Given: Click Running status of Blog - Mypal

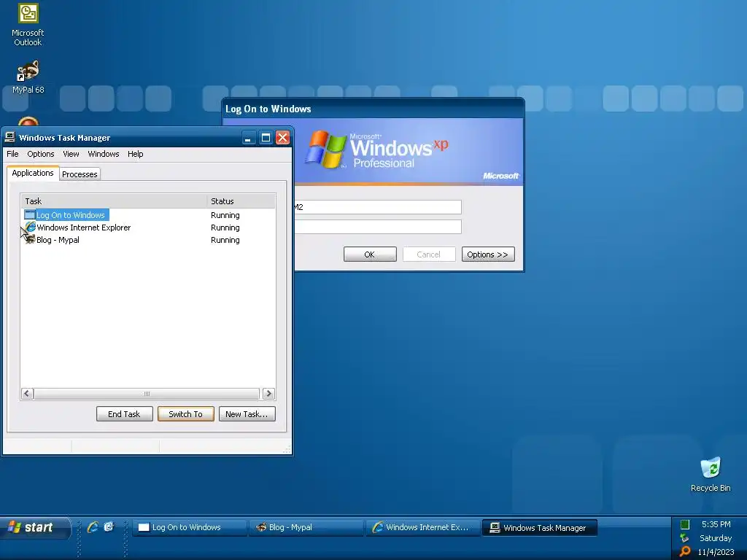Looking at the screenshot, I should [x=225, y=240].
